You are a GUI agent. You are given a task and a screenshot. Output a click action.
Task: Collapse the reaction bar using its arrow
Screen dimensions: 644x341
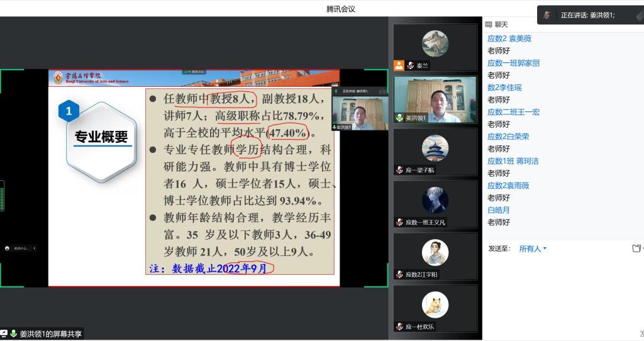pyautogui.click(x=34, y=248)
